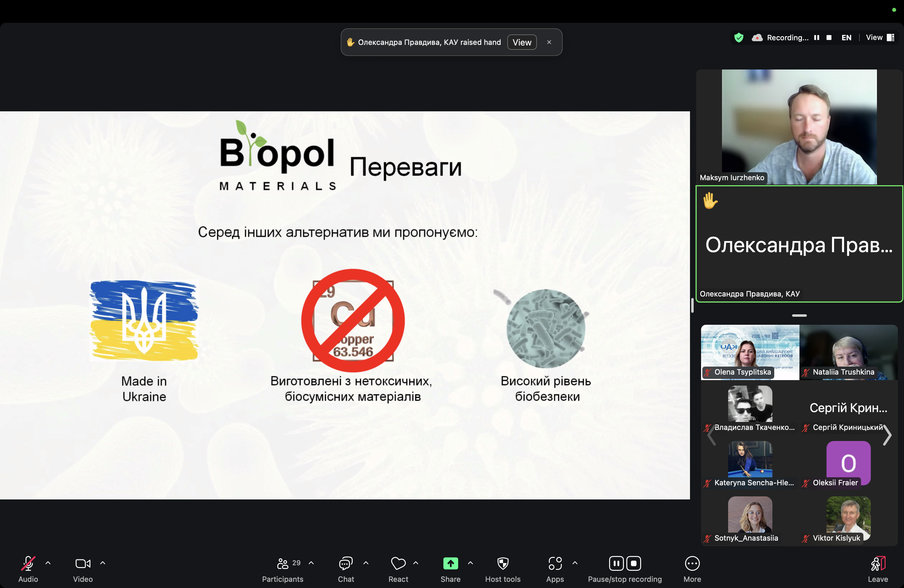This screenshot has width=904, height=588.
Task: Start camera with the Video button
Action: point(83,569)
